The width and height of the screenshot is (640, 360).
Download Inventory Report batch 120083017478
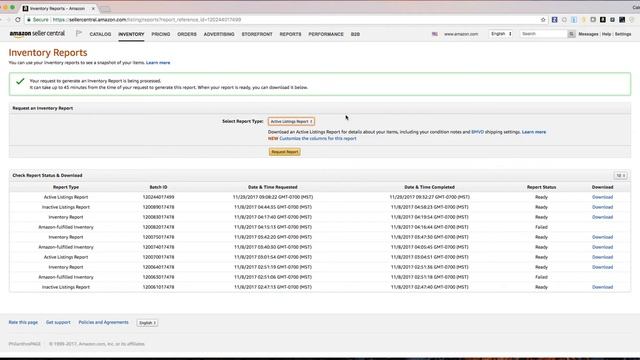click(602, 217)
